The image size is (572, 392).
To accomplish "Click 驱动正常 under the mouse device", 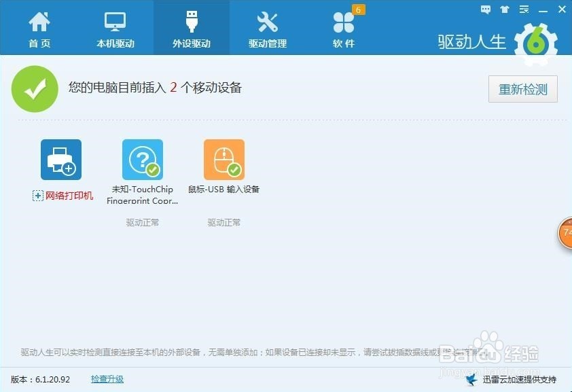I will point(224,222).
